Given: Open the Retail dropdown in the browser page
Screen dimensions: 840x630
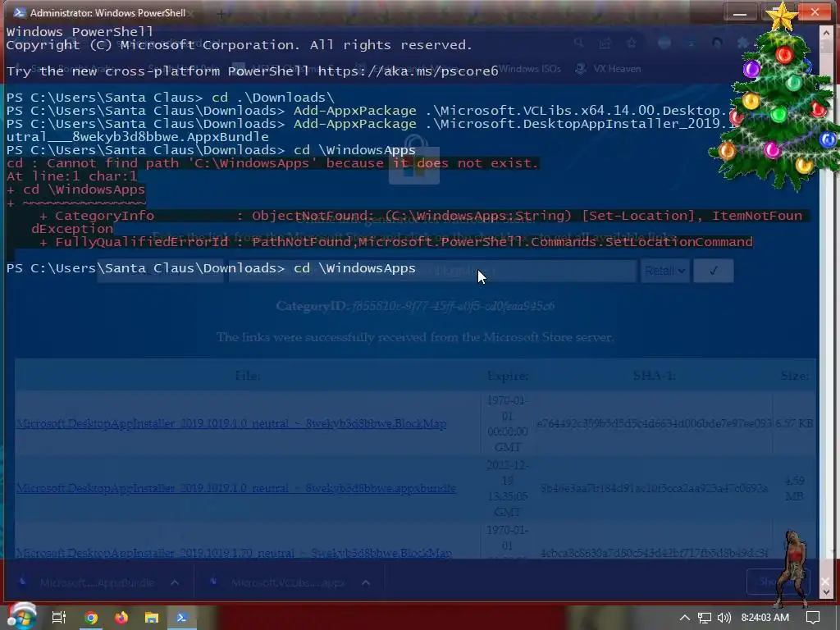Looking at the screenshot, I should pyautogui.click(x=664, y=271).
